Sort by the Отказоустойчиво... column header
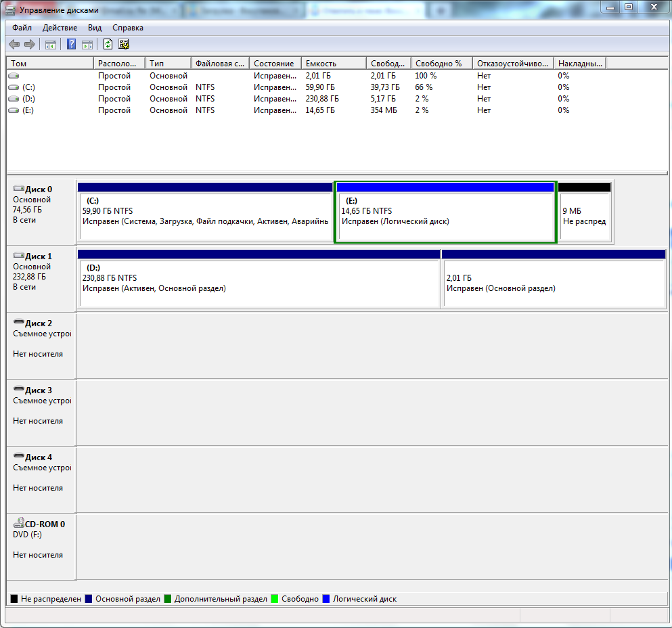 click(x=514, y=64)
